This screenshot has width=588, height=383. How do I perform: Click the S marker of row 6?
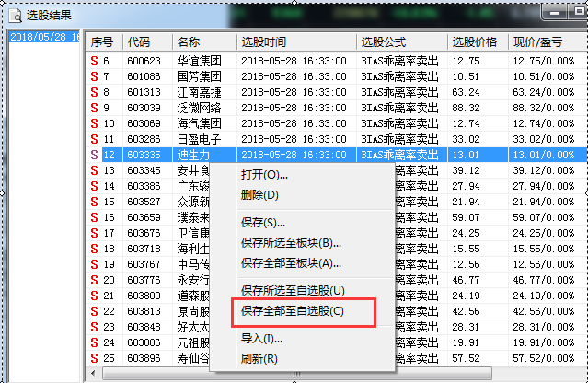click(94, 61)
